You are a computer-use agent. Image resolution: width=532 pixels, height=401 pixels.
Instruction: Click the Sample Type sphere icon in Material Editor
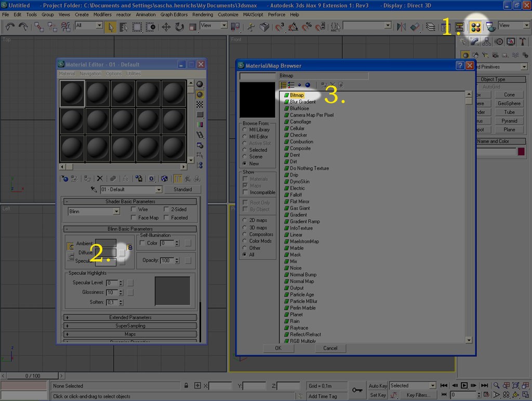click(x=200, y=84)
